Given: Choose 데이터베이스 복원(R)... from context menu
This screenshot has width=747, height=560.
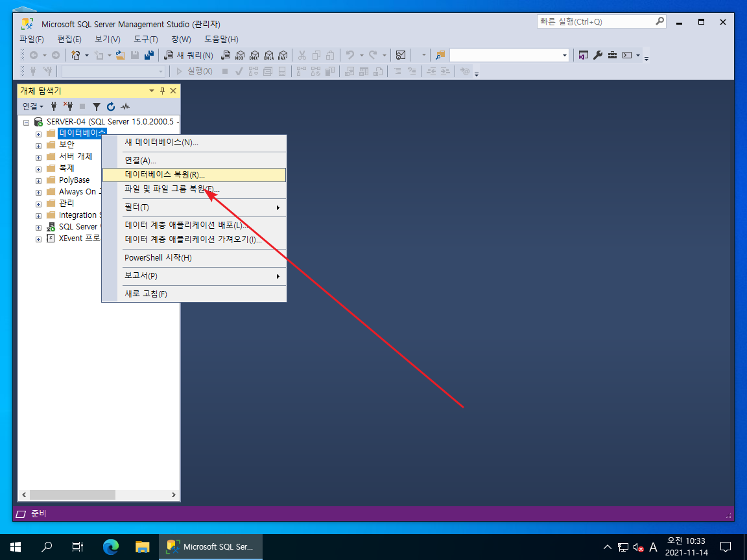Looking at the screenshot, I should coord(195,175).
